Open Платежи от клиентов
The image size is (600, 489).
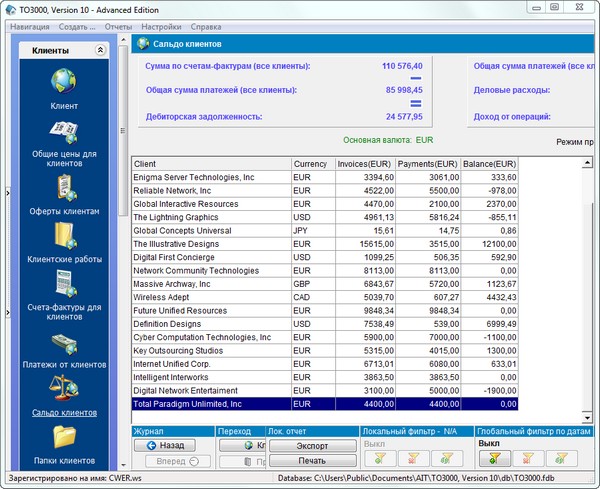coord(64,345)
